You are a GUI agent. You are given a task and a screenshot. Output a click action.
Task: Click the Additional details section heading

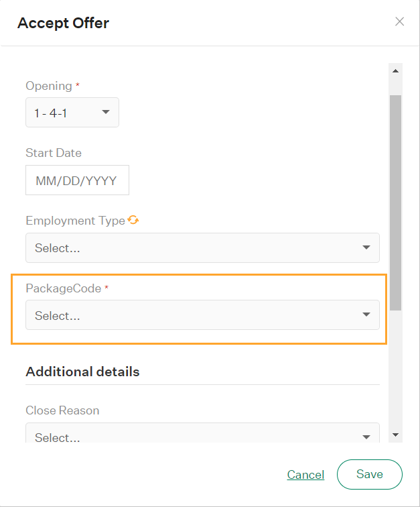click(x=82, y=372)
